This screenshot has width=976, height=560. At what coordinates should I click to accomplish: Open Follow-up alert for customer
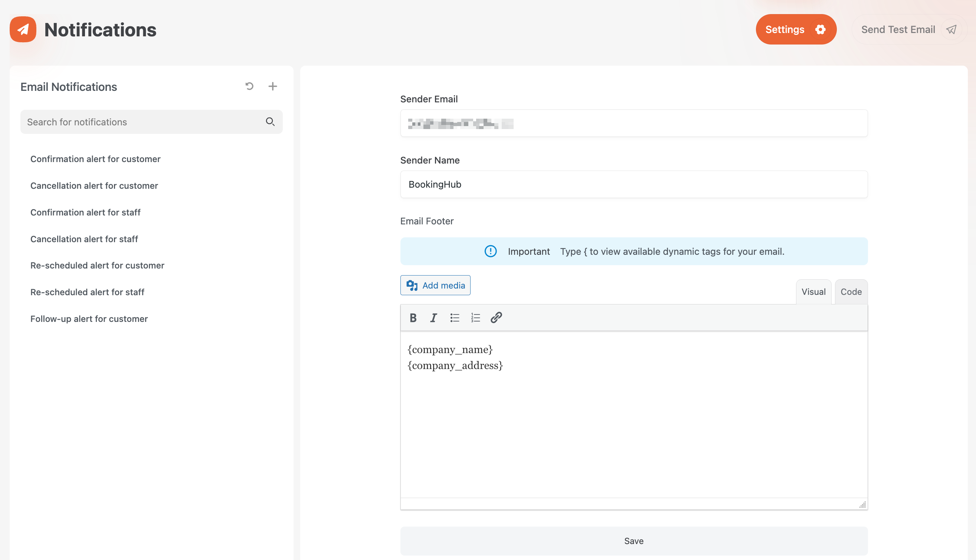click(89, 319)
